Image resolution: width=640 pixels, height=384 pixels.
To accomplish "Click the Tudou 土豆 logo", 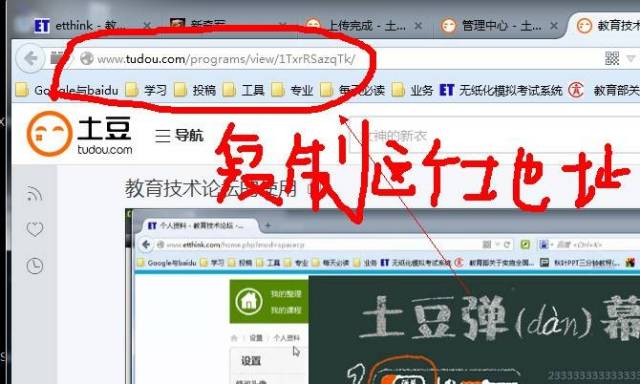I will pos(80,134).
